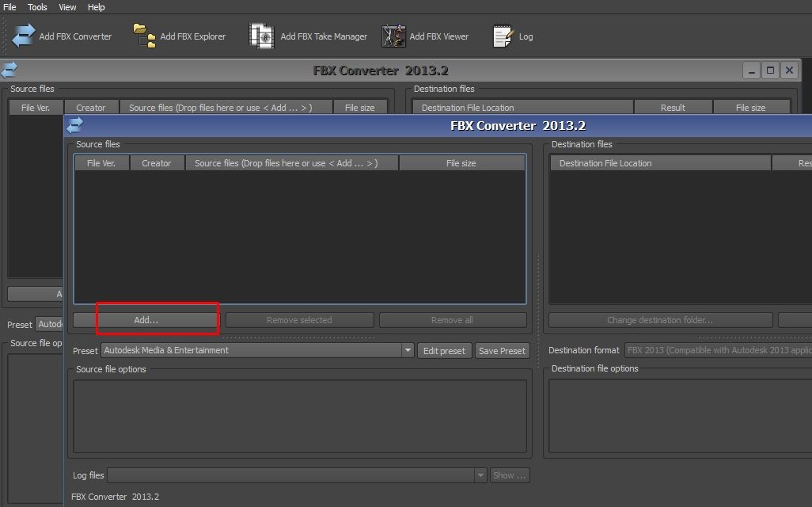Open the Destination format dropdown
The image size is (812, 507).
pyautogui.click(x=719, y=350)
